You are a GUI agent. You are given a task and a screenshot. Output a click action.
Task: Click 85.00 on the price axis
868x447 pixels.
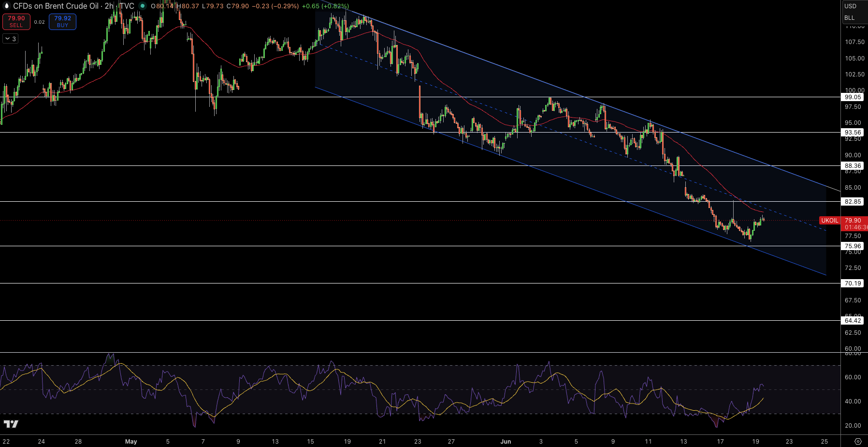(x=853, y=188)
